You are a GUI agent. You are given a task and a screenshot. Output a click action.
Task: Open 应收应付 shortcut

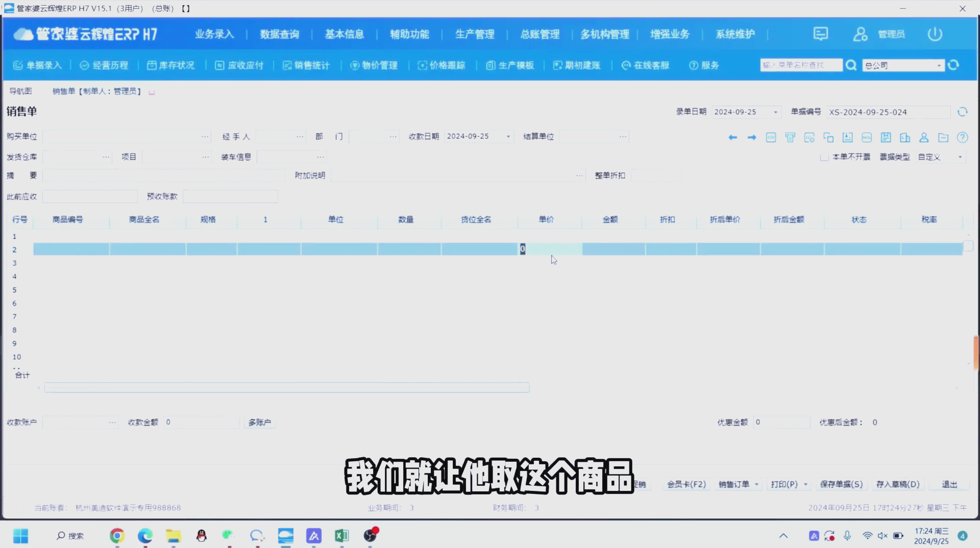tap(239, 65)
